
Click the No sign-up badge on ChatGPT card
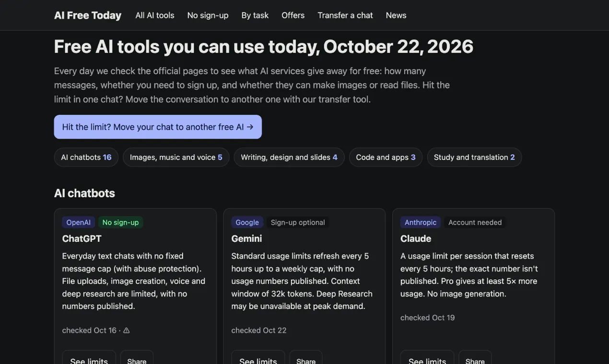pyautogui.click(x=120, y=222)
